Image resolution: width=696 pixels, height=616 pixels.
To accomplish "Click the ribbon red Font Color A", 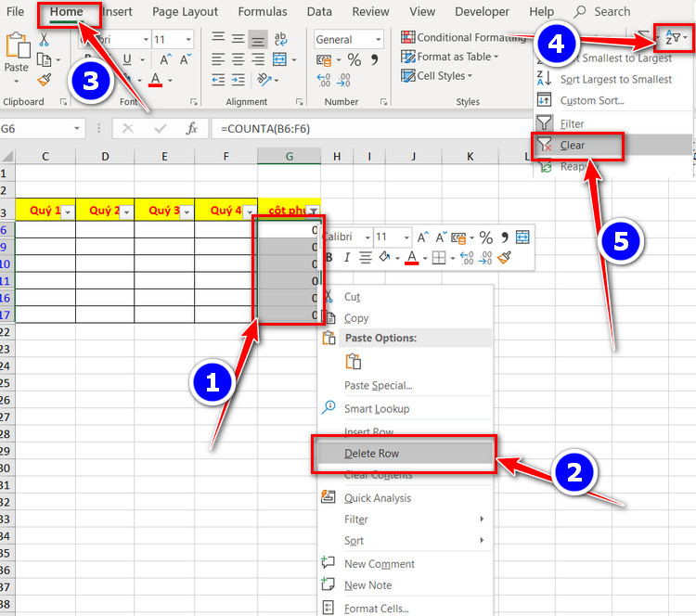I will (155, 80).
